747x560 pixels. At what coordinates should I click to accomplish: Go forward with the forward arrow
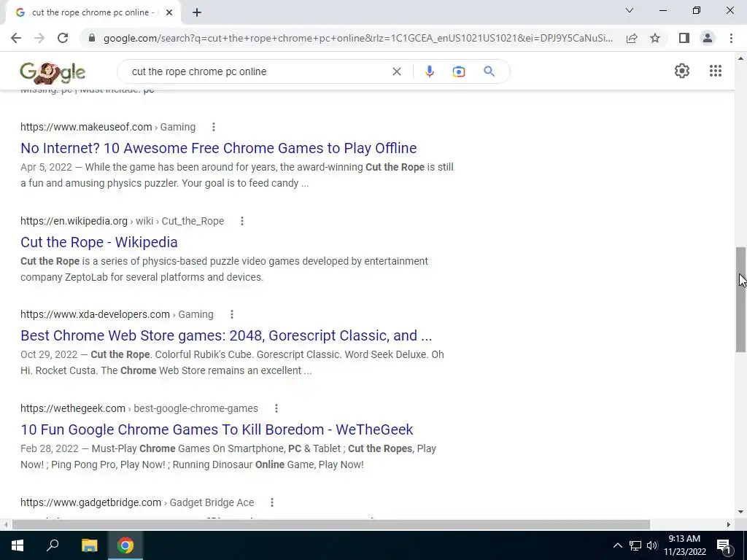39,38
